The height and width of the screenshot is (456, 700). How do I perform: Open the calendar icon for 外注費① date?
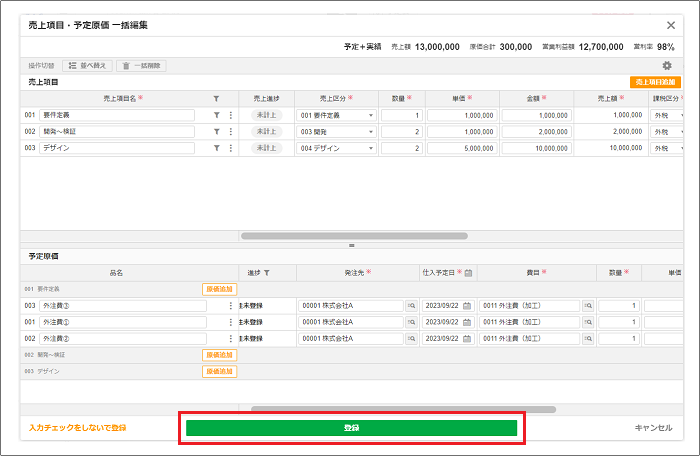point(467,322)
